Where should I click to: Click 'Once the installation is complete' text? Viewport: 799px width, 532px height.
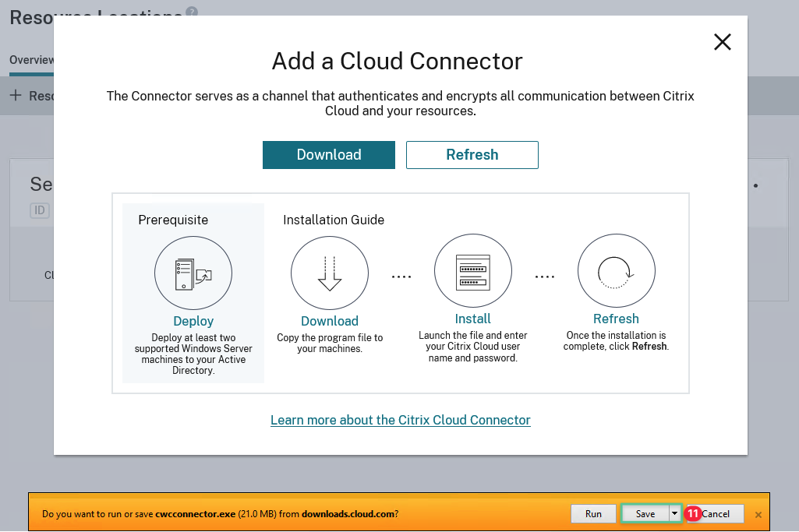(x=616, y=340)
